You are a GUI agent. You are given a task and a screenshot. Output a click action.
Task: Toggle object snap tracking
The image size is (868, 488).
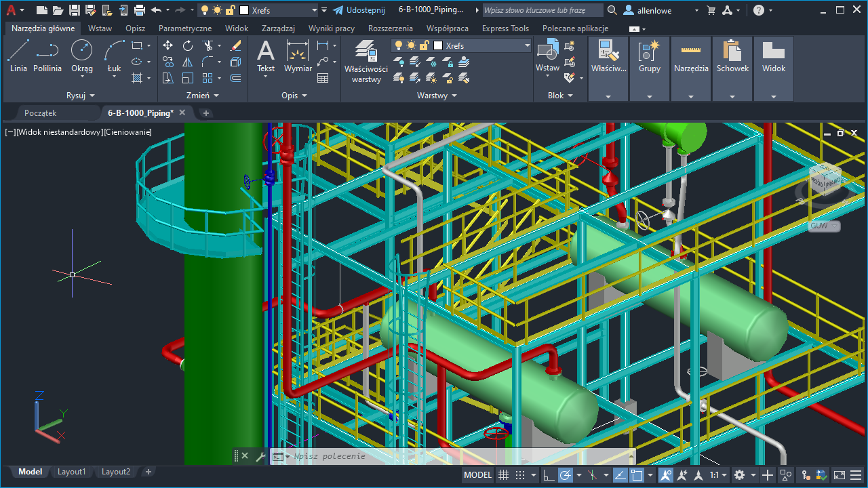pos(620,475)
